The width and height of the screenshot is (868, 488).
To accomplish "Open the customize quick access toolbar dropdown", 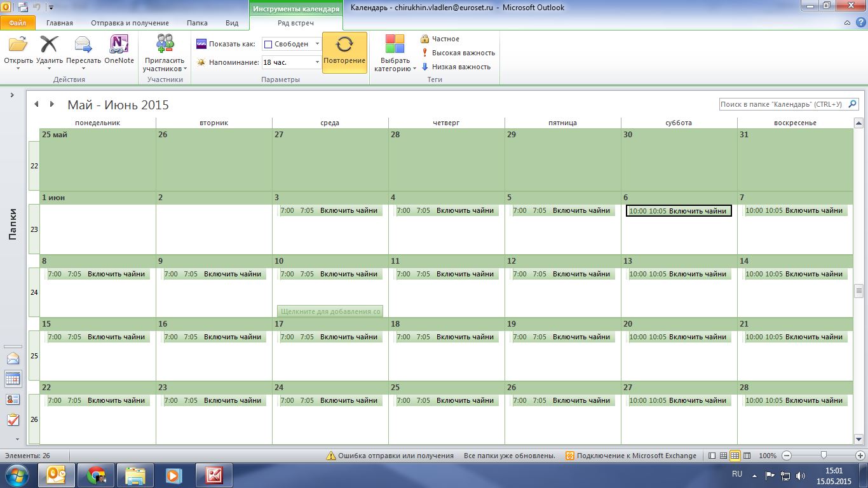I will point(51,8).
